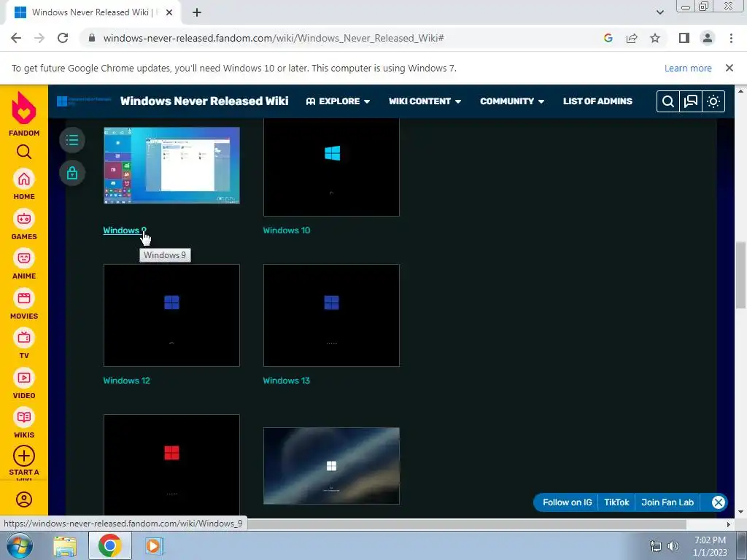Open the Games section icon

(x=24, y=219)
